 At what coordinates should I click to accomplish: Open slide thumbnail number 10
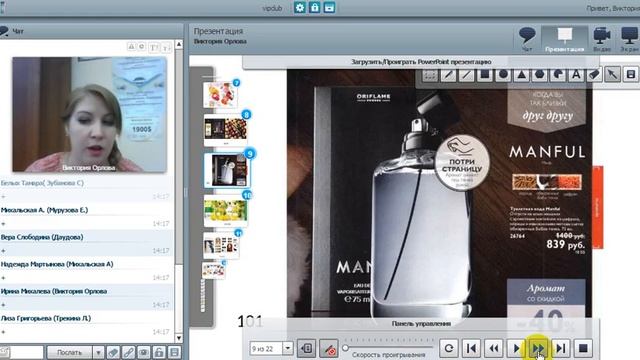pos(226,211)
